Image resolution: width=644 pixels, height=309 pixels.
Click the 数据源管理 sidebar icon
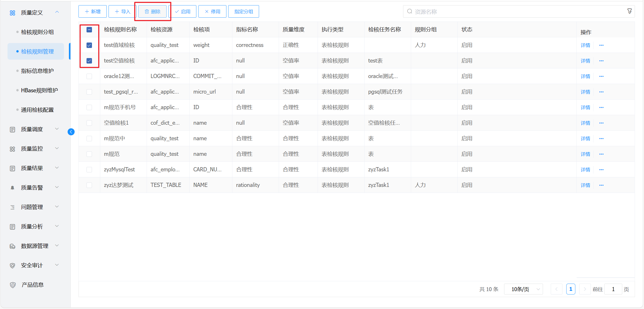click(x=12, y=246)
